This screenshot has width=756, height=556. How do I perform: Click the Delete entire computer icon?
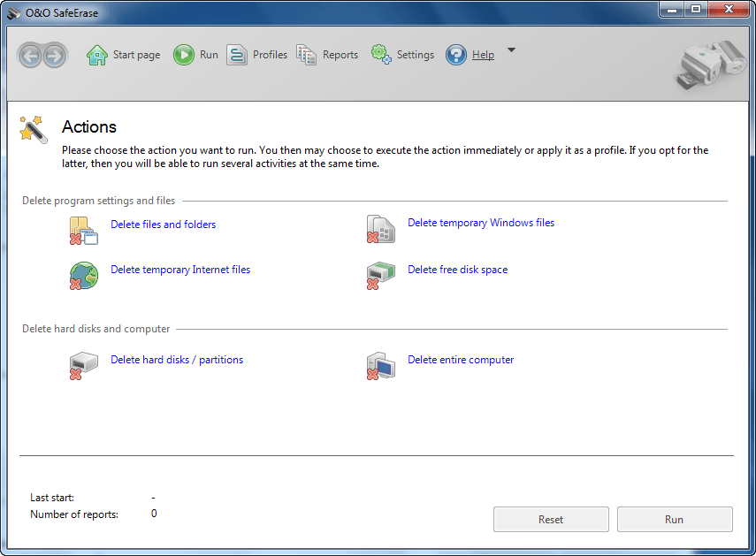click(x=380, y=365)
